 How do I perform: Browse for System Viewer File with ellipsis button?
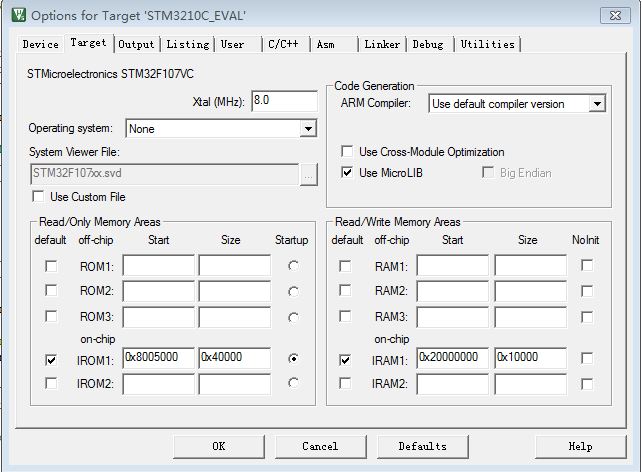tap(309, 175)
